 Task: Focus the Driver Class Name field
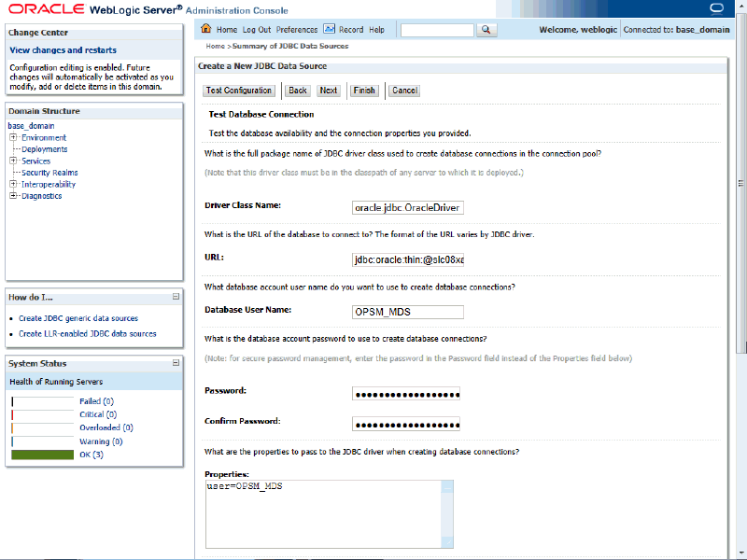pyautogui.click(x=408, y=207)
